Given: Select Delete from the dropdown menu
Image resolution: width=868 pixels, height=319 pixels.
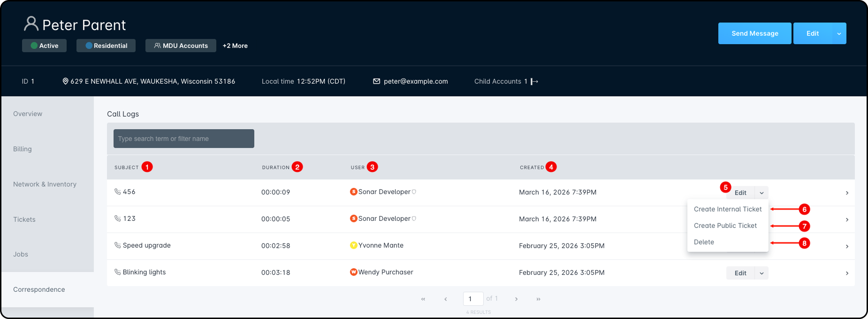Looking at the screenshot, I should point(704,242).
